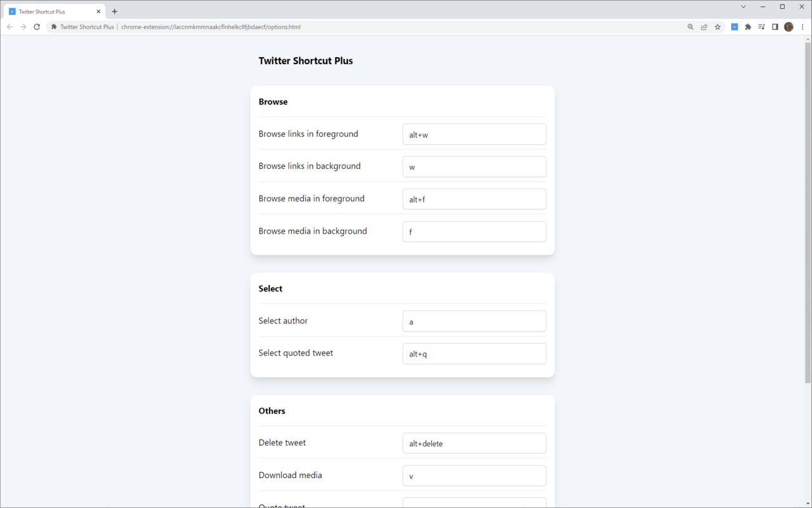Screen dimensions: 812x508
Task: Open the Chrome three-dot menu
Action: click(802, 27)
